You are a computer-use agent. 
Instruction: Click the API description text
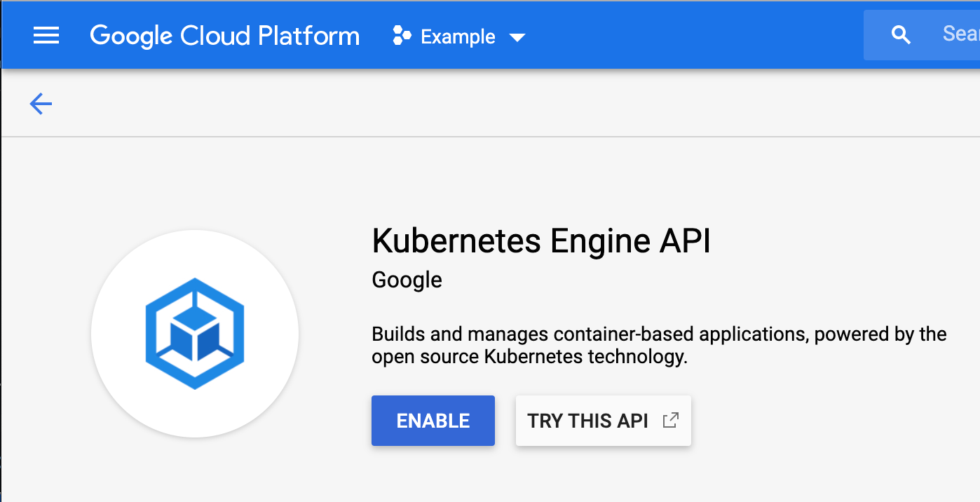point(658,345)
